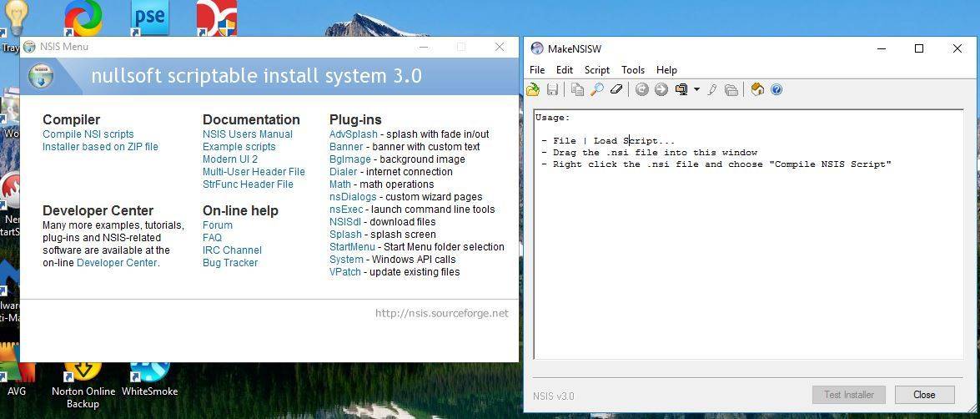Open the NSIS Users Manual link

pyautogui.click(x=248, y=134)
